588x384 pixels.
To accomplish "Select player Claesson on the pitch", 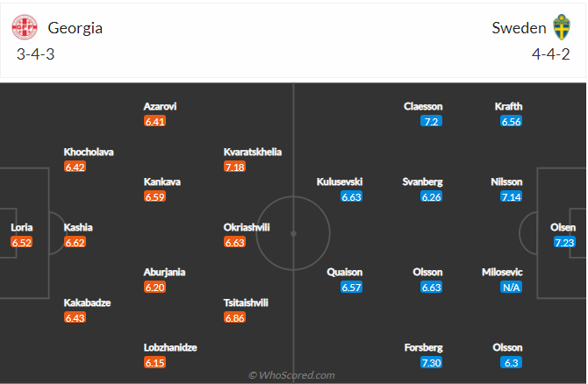I will click(423, 107).
